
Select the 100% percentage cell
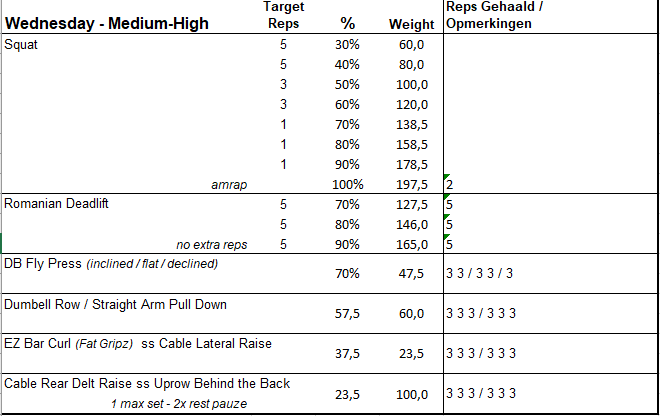click(349, 185)
